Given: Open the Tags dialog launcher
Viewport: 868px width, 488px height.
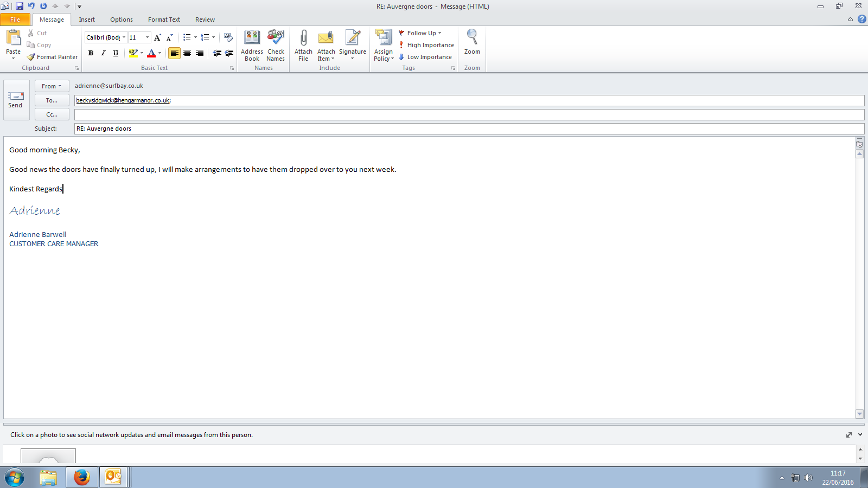Looking at the screenshot, I should click(453, 68).
